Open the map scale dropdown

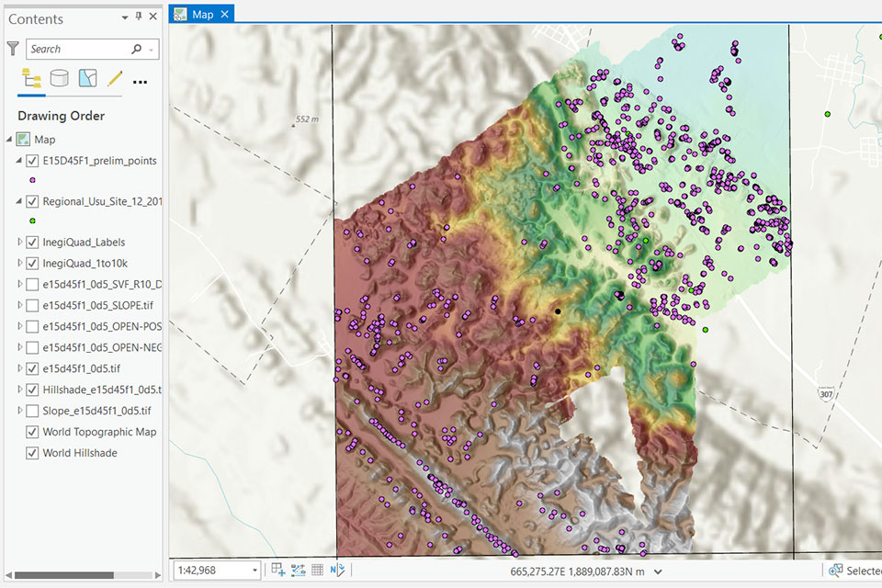254,571
